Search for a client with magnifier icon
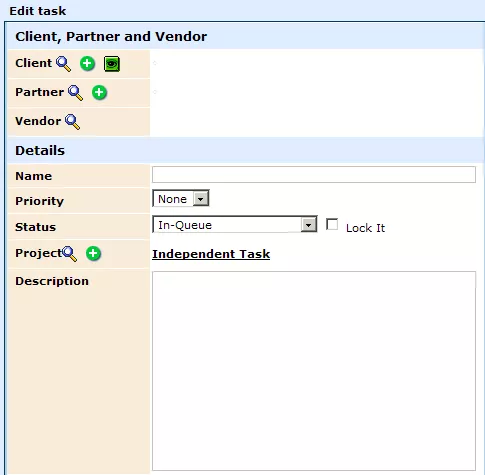The height and width of the screenshot is (475, 485). pos(63,64)
